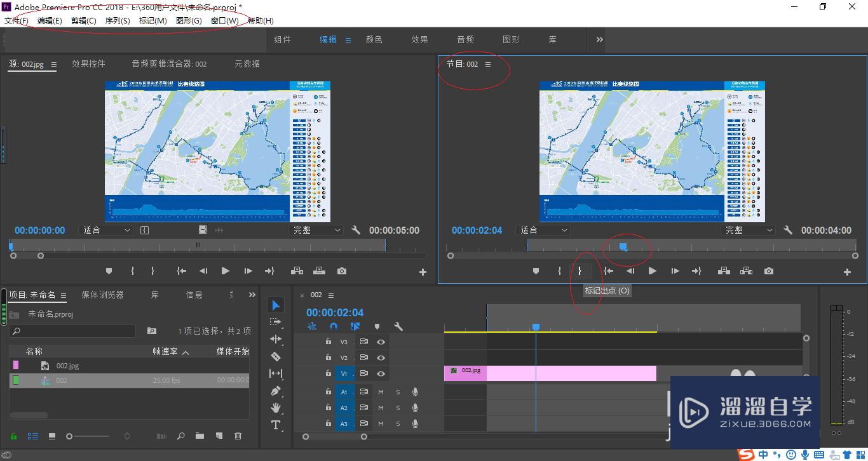Open Program panel menu icon
The height and width of the screenshot is (461, 868).
click(488, 64)
